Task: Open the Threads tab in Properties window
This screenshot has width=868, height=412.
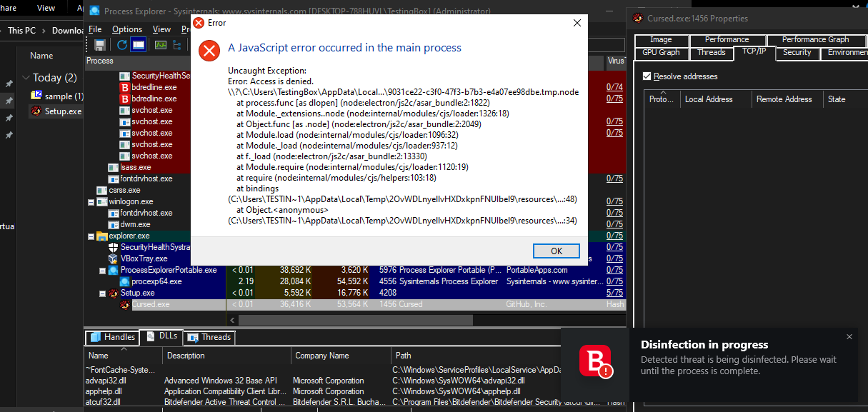Action: tap(712, 52)
